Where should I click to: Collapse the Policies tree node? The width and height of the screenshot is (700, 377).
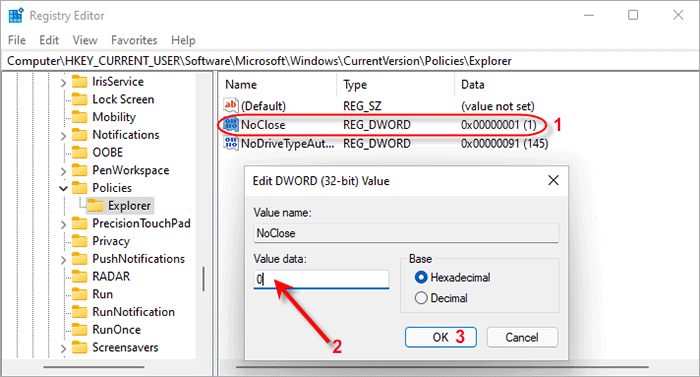63,188
